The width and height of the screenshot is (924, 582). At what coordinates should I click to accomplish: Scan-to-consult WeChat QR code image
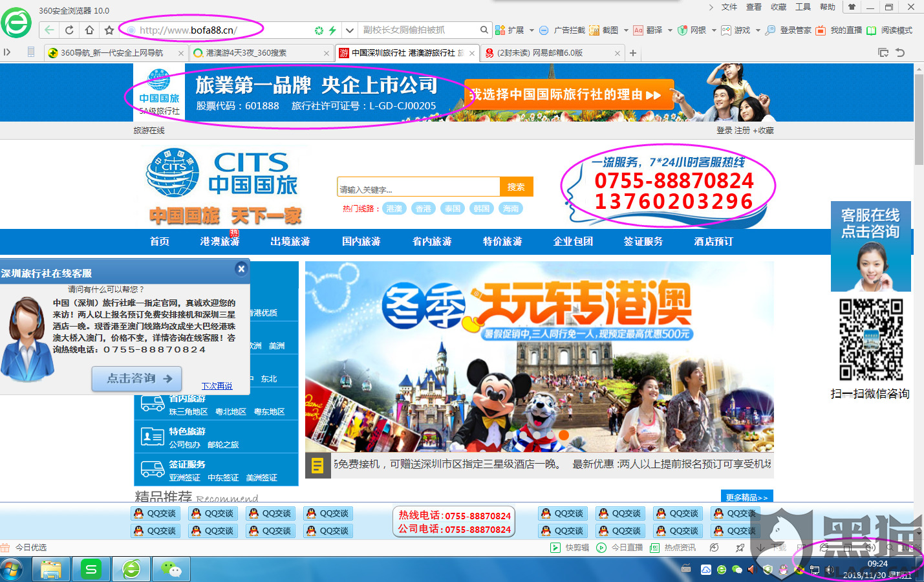(x=871, y=340)
